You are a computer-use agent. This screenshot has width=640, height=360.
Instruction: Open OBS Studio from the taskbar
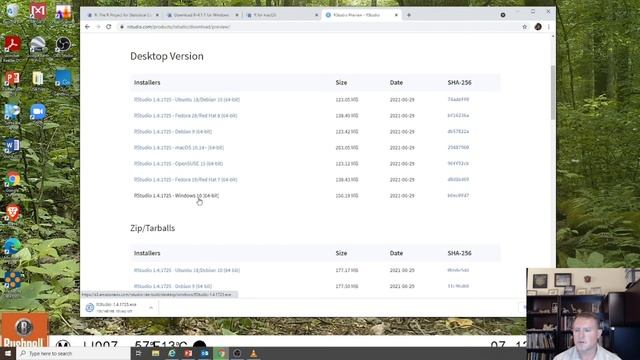237,353
